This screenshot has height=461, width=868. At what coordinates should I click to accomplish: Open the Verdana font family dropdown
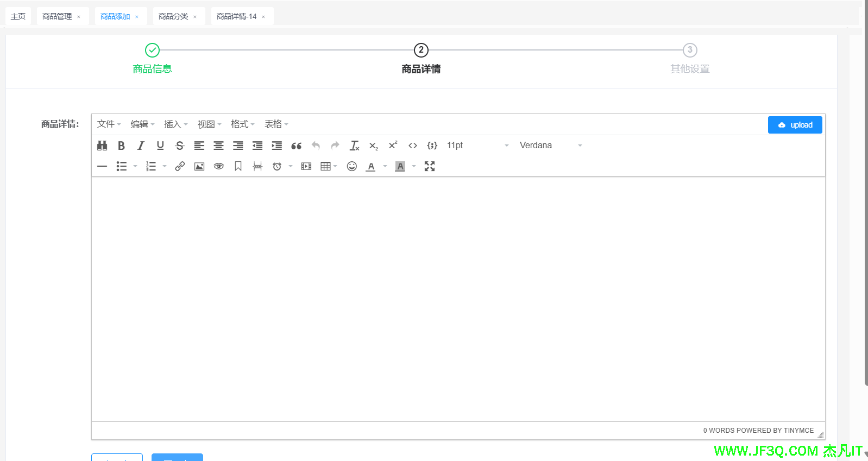pyautogui.click(x=550, y=146)
